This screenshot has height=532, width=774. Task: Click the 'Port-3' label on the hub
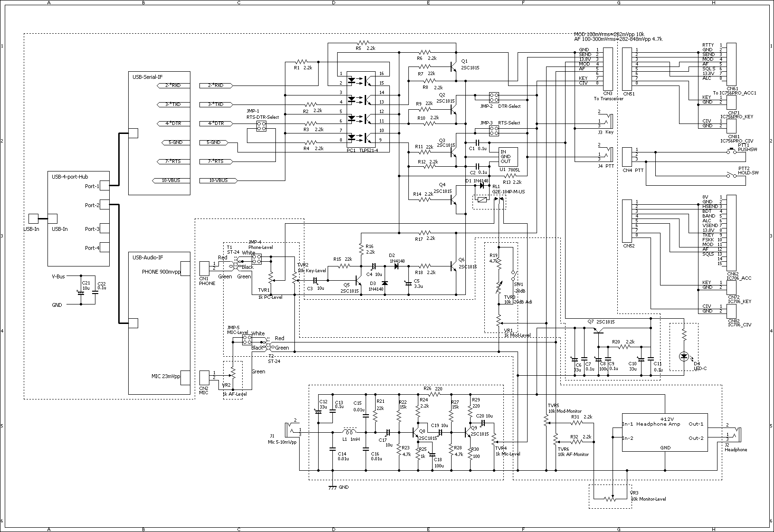tap(92, 229)
